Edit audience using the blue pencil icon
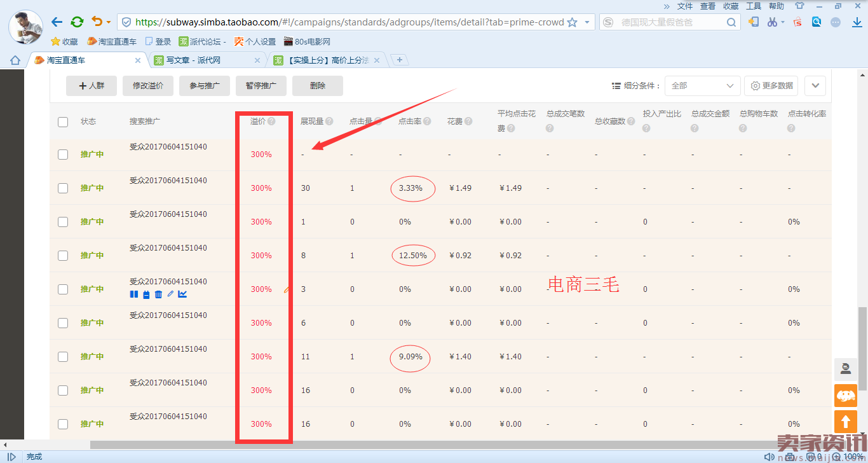The width and height of the screenshot is (868, 463). coord(170,294)
